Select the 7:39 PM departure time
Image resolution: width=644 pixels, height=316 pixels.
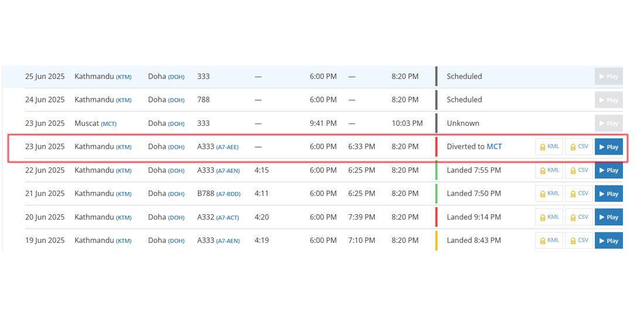(x=362, y=217)
